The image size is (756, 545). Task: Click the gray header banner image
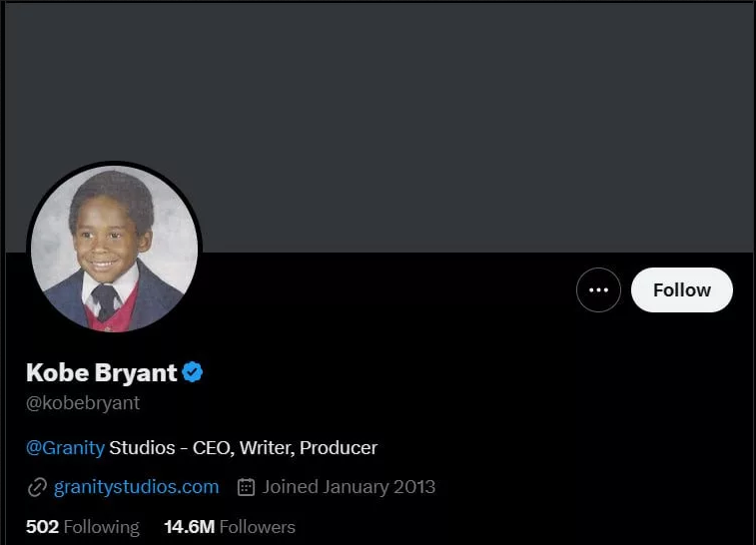click(449, 120)
